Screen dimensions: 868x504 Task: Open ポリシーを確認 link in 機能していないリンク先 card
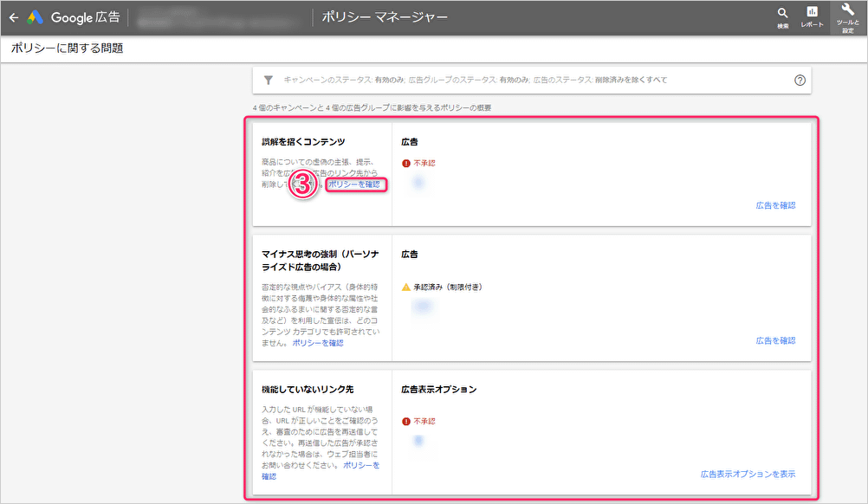(361, 465)
